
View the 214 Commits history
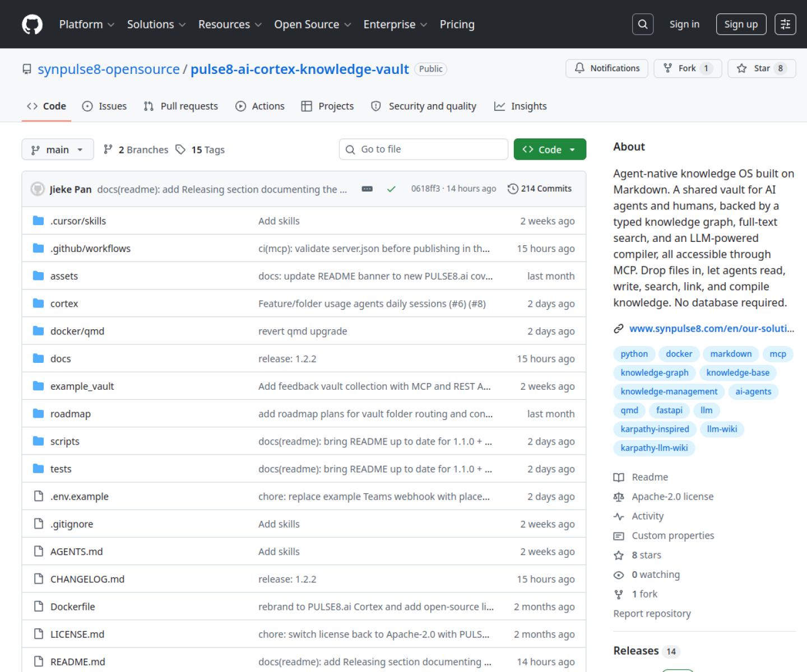tap(540, 189)
